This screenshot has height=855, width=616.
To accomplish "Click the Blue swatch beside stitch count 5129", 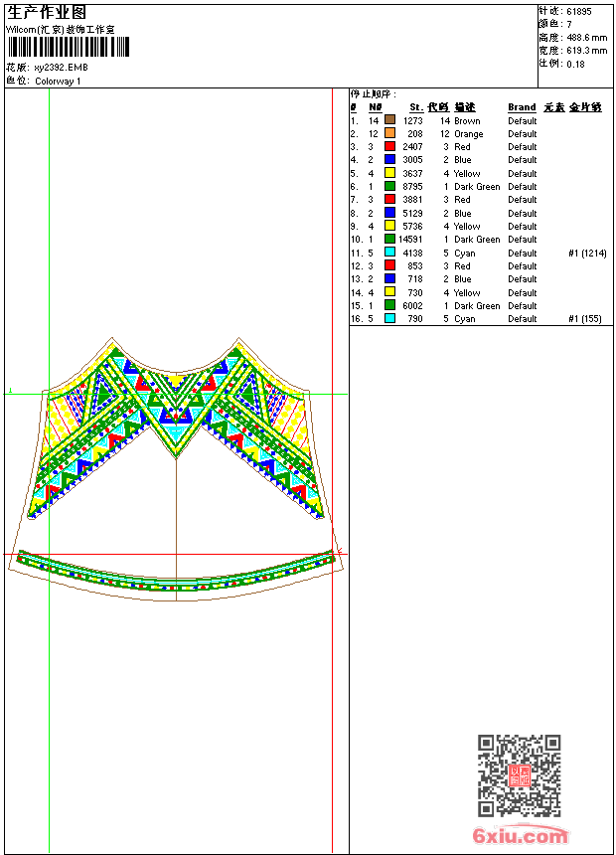I will (389, 212).
